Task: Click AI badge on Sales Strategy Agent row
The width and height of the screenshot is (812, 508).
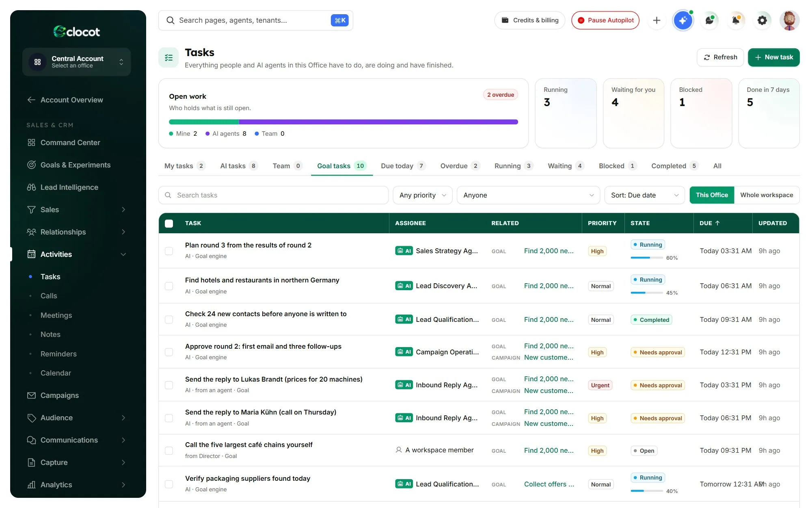Action: tap(404, 251)
